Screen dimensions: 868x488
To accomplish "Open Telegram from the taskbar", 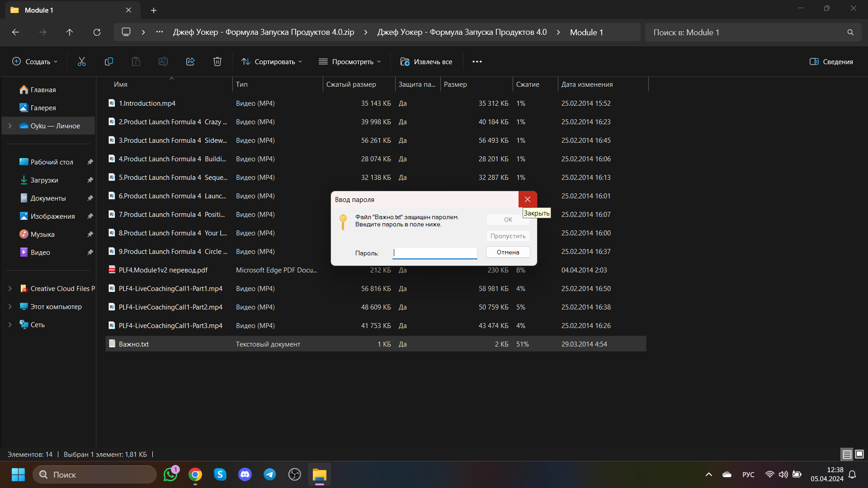I will coord(270,474).
